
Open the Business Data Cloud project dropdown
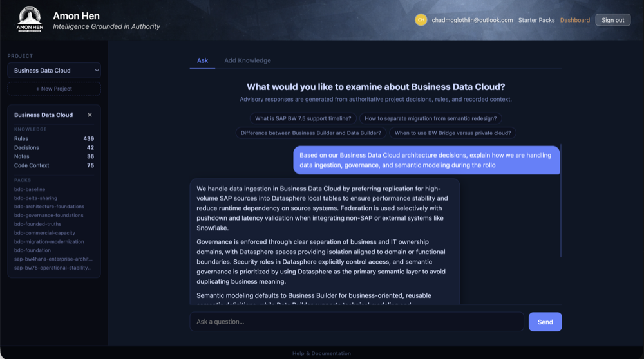click(54, 71)
